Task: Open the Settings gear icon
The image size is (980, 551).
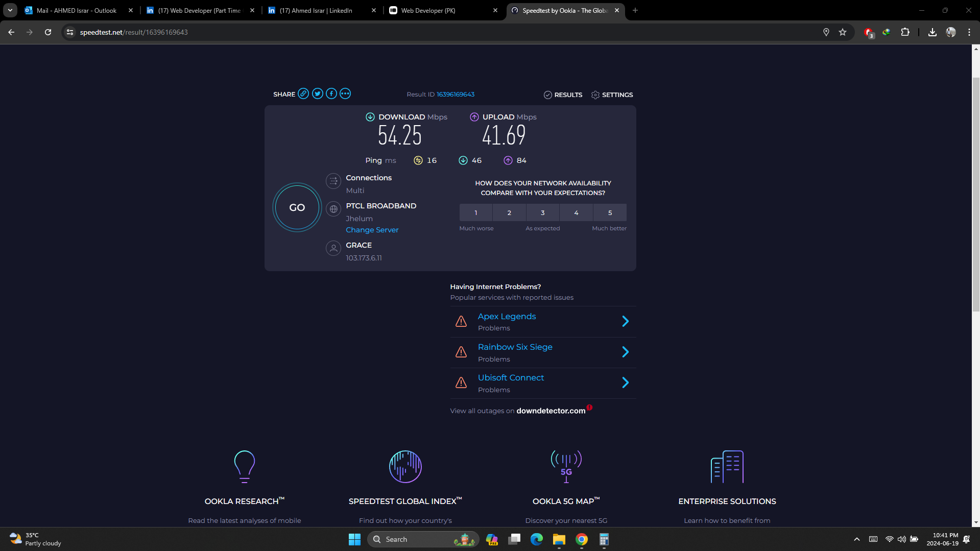Action: coord(595,95)
